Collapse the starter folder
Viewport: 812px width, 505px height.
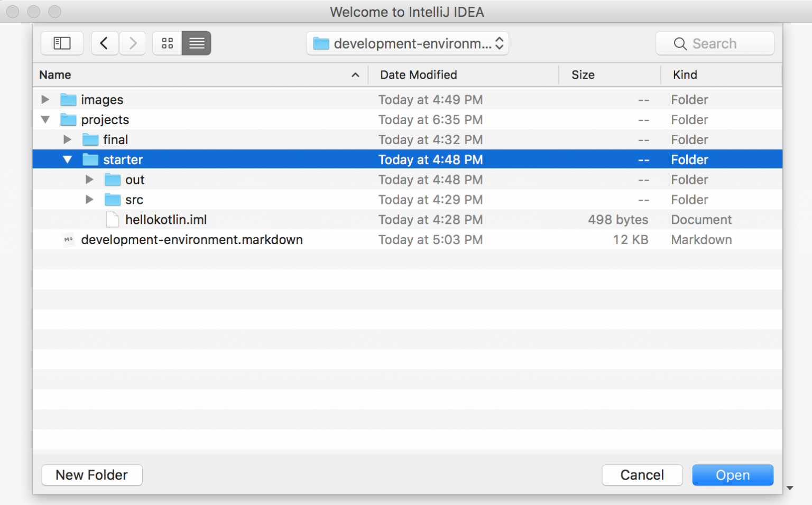[67, 160]
